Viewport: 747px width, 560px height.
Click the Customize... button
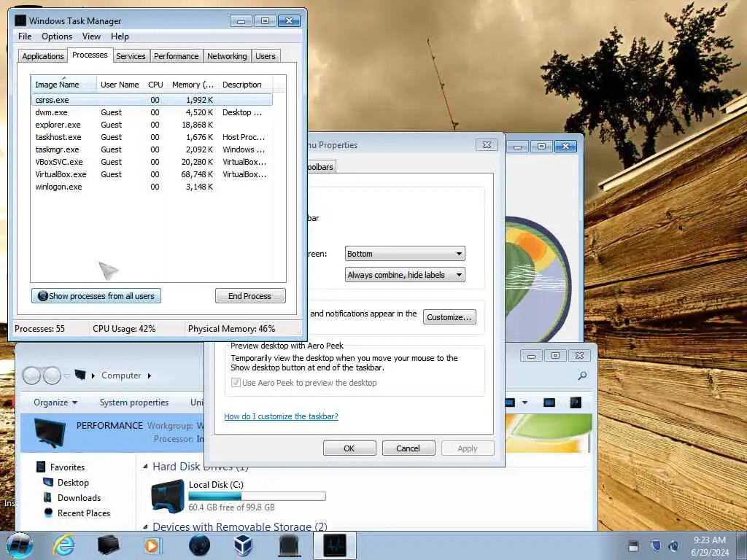click(x=449, y=317)
